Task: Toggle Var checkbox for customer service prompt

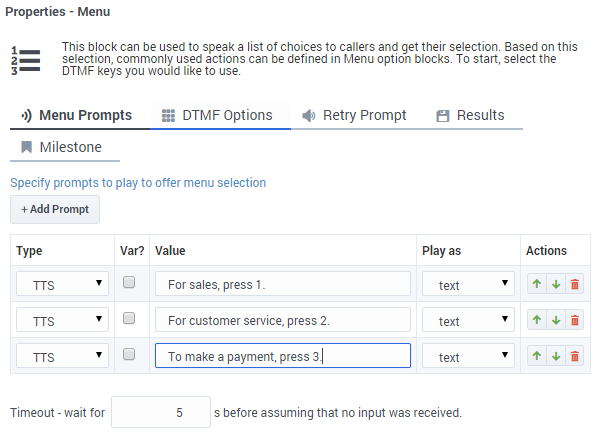Action: point(129,319)
